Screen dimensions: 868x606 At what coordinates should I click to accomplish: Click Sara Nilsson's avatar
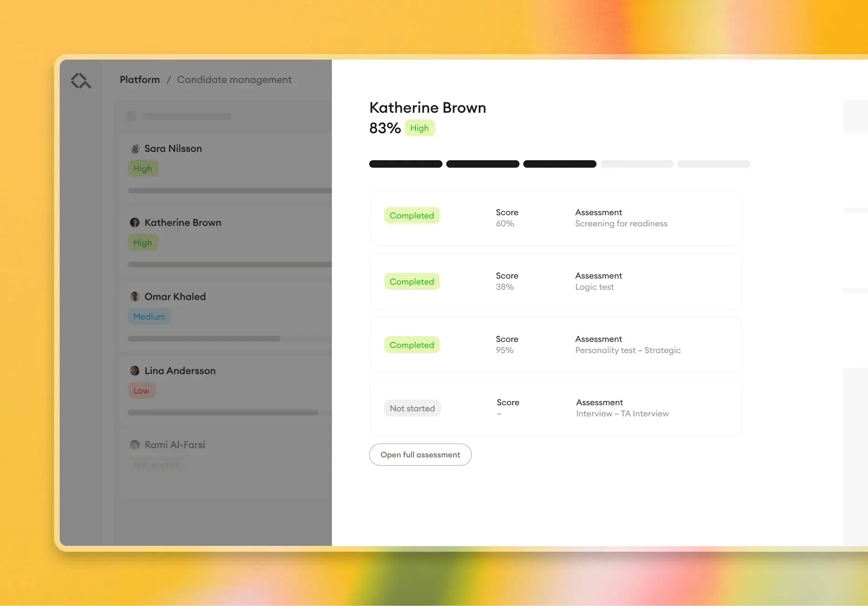(x=135, y=149)
